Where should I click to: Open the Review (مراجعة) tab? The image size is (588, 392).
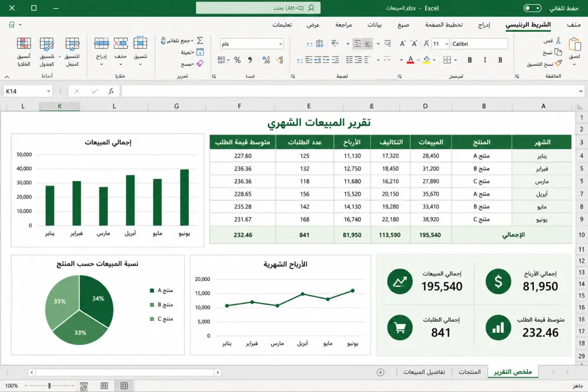(x=343, y=25)
